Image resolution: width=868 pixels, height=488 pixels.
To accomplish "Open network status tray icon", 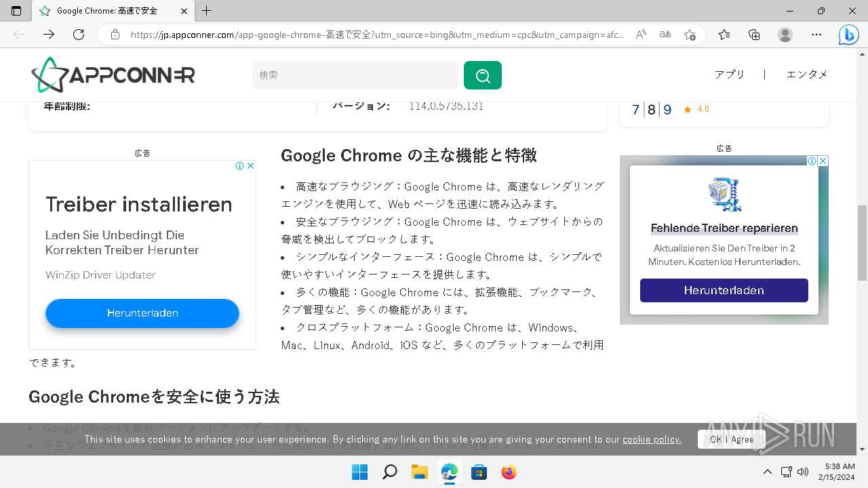I will tap(786, 472).
